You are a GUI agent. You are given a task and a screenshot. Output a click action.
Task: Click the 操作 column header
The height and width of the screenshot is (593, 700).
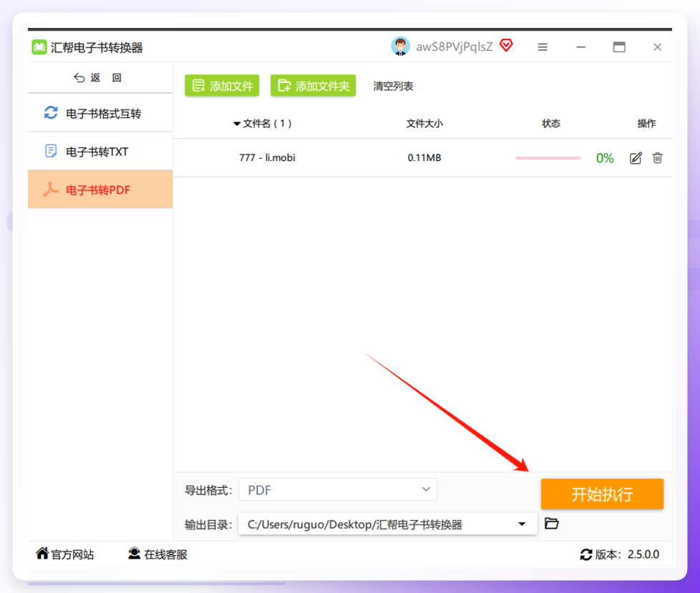646,124
